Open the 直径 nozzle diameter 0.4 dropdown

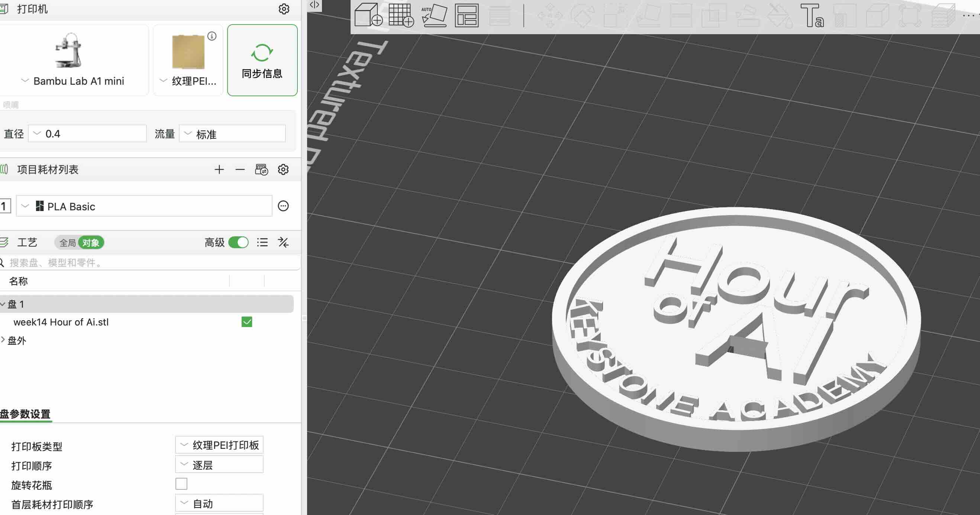[87, 134]
